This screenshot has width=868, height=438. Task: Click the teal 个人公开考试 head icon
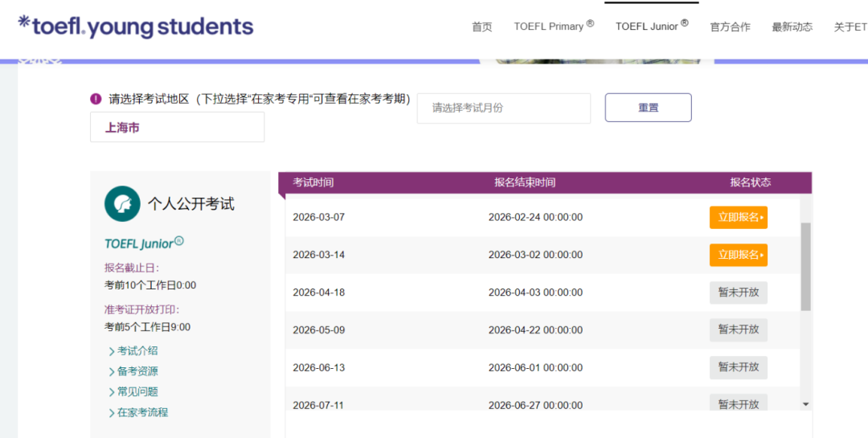point(122,204)
